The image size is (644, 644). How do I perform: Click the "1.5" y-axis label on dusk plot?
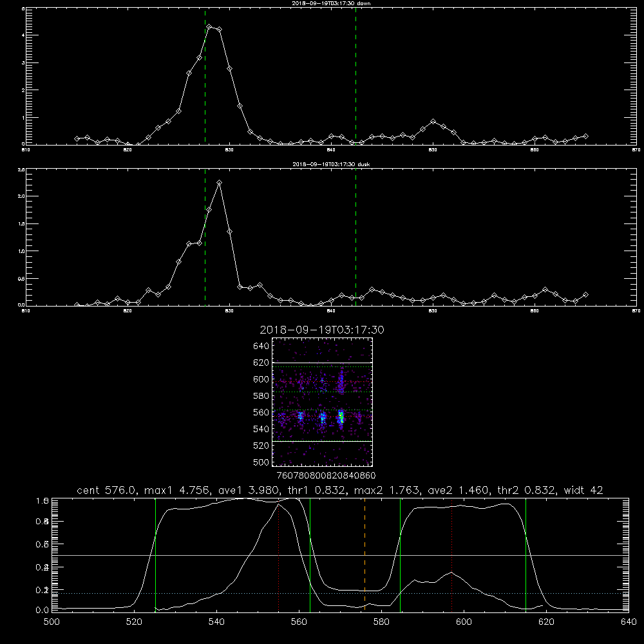click(22, 224)
